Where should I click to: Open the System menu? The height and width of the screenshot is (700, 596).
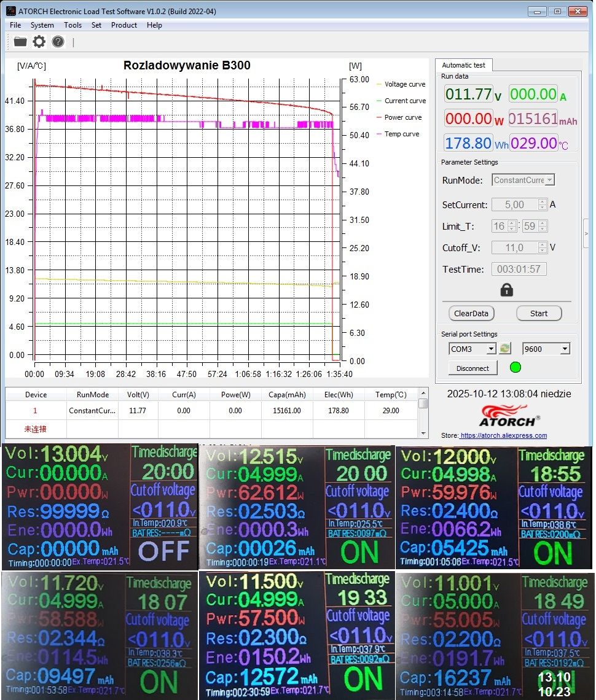click(x=42, y=25)
